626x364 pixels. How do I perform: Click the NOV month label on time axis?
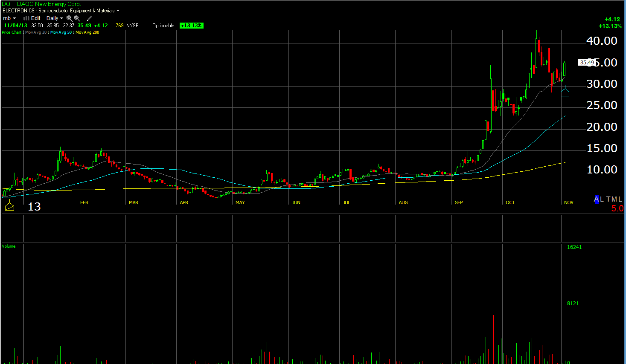[x=569, y=202]
